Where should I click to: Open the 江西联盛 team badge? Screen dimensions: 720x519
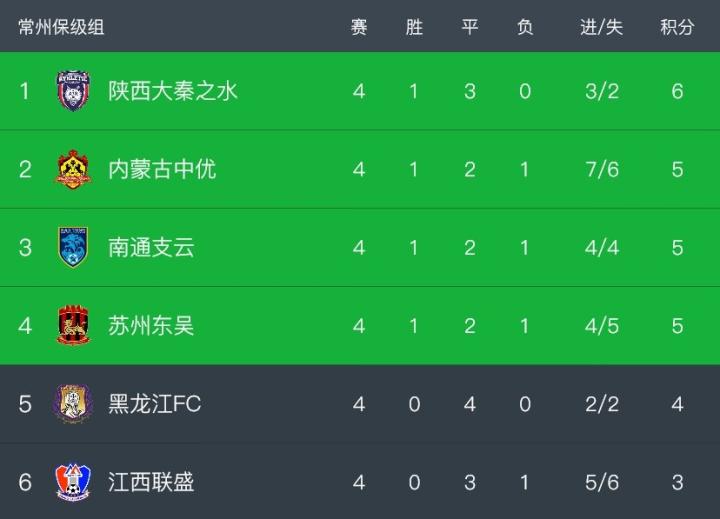tap(73, 482)
